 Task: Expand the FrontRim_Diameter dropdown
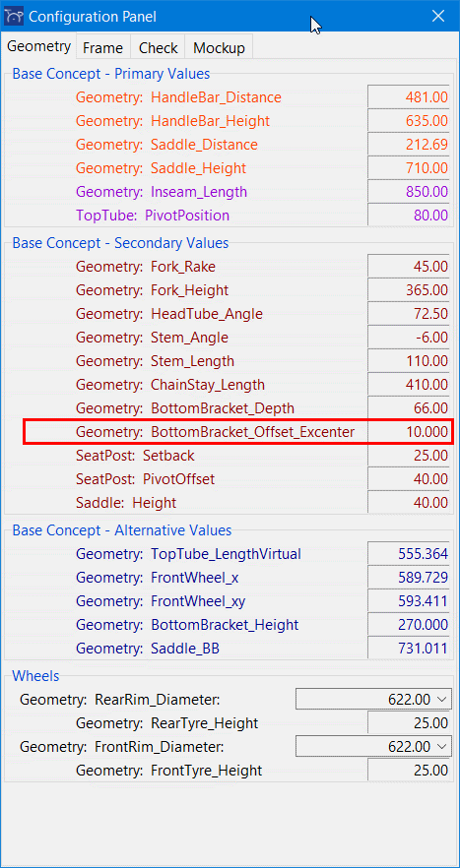point(373,746)
